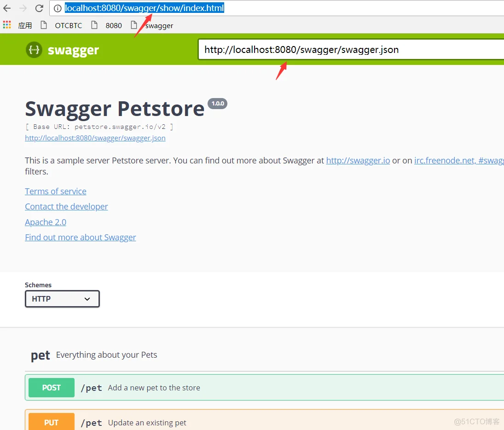The image size is (504, 430).
Task: Click the Swagger Petstore title
Action: 115,109
